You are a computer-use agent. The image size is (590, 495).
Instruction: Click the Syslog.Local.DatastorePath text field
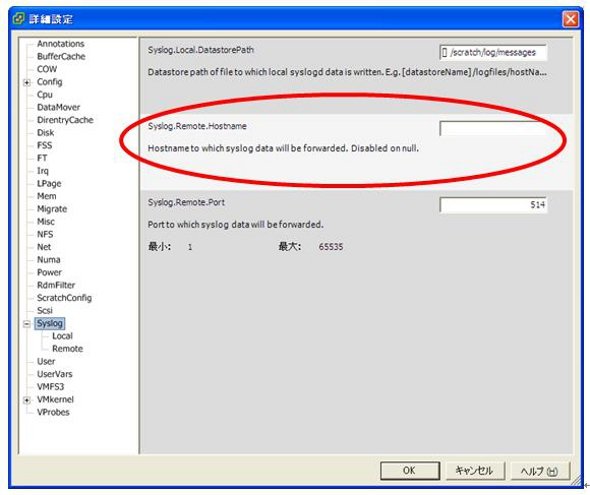coord(493,52)
